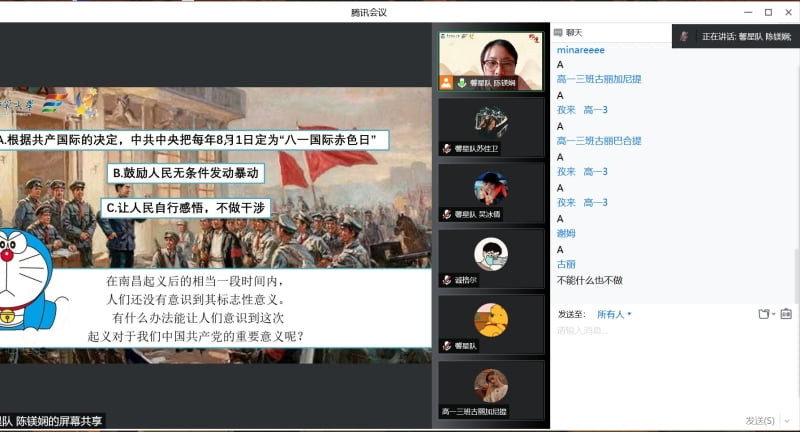Click the name label 馨星队 吴冰倩
Screen dimensions: 800x432
tap(478, 214)
